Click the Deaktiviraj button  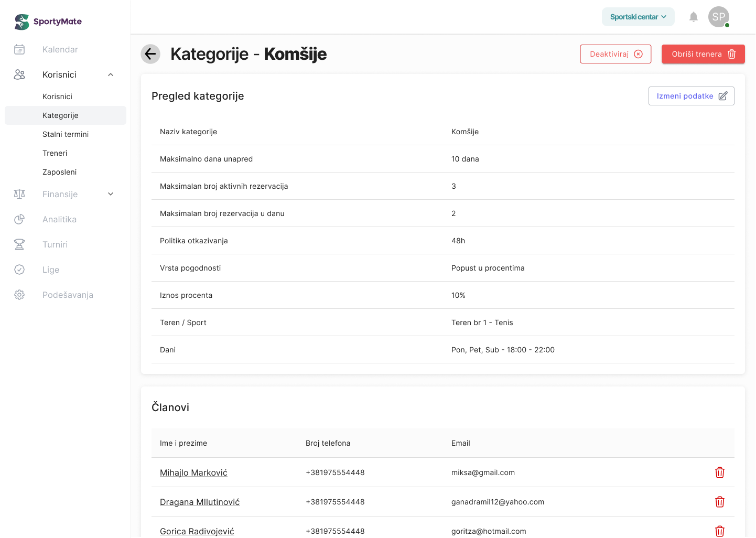pyautogui.click(x=615, y=54)
